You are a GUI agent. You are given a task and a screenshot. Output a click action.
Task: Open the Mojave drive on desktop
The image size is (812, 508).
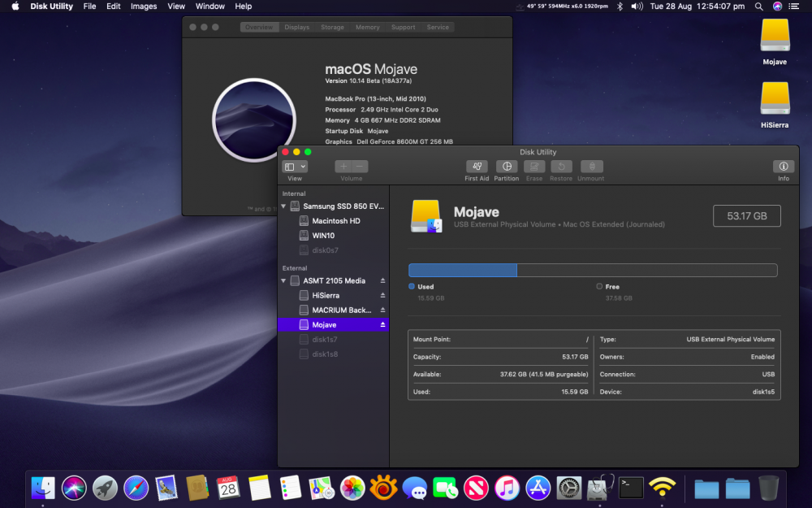click(775, 41)
